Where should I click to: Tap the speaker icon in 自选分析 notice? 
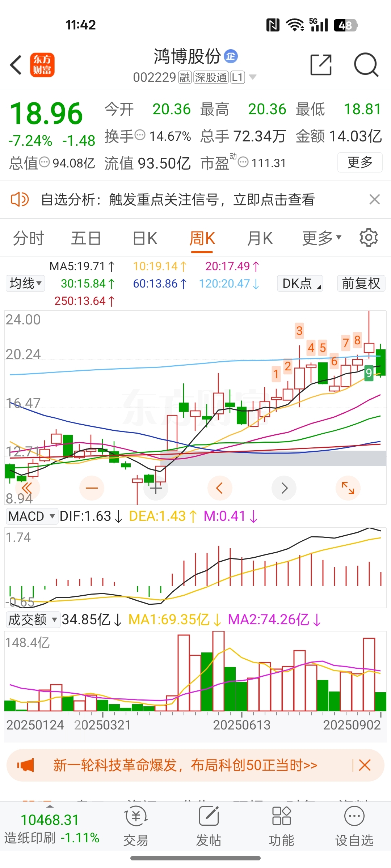click(x=20, y=199)
